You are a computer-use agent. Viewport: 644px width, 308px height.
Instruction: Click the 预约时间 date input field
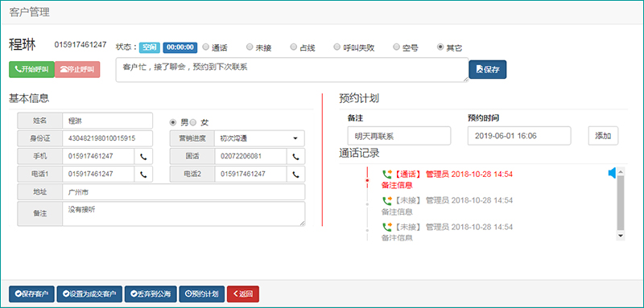click(x=519, y=136)
